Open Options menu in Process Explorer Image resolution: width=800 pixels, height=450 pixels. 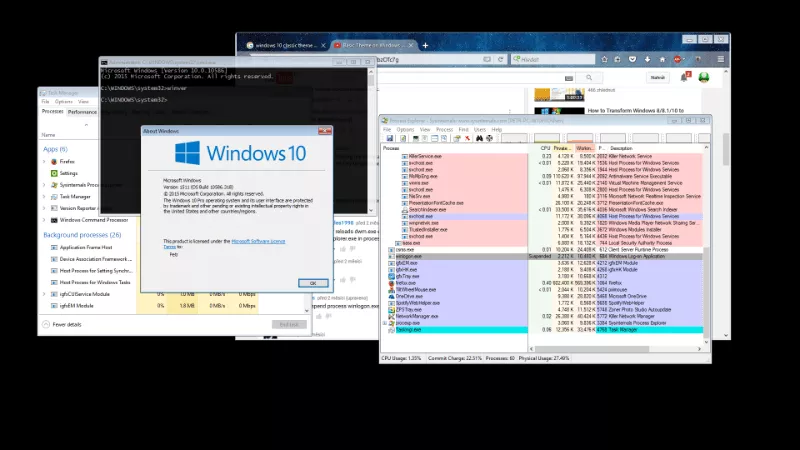(405, 130)
